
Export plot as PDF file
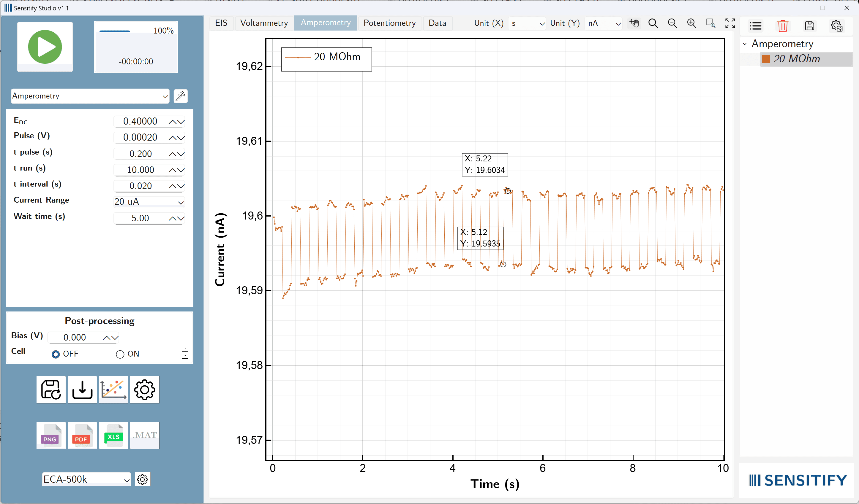tap(82, 435)
